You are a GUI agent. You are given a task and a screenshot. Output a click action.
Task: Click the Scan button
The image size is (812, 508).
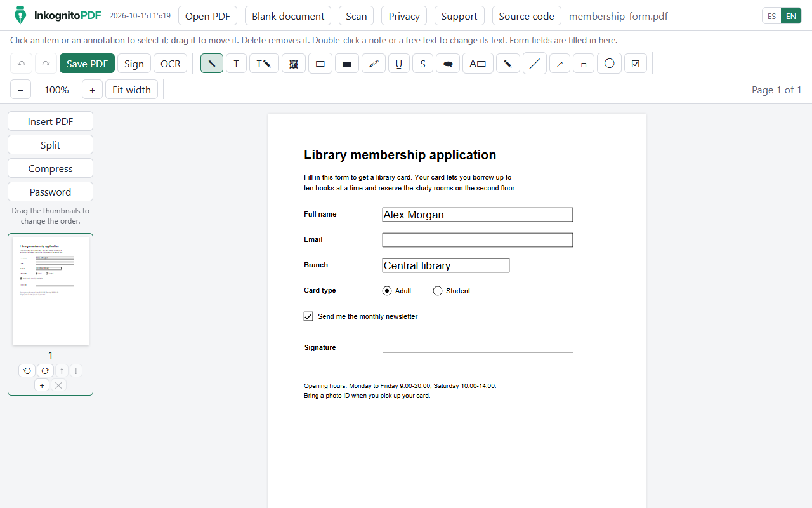coord(357,16)
